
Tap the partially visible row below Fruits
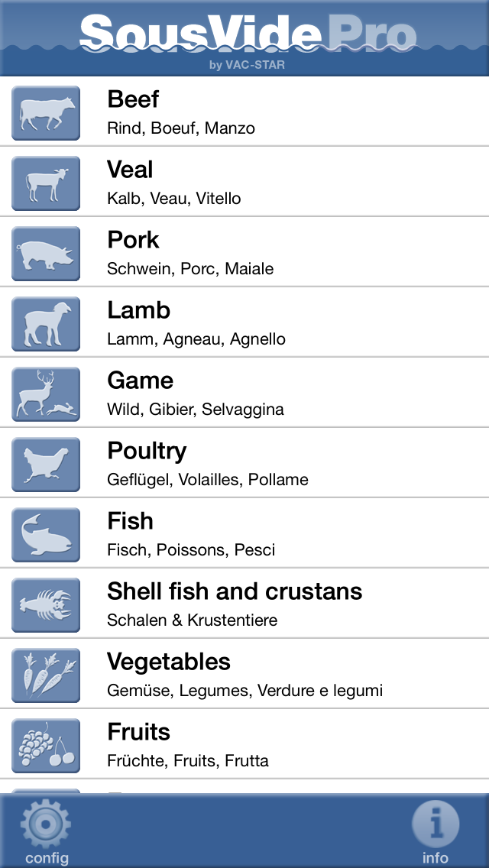point(244,787)
